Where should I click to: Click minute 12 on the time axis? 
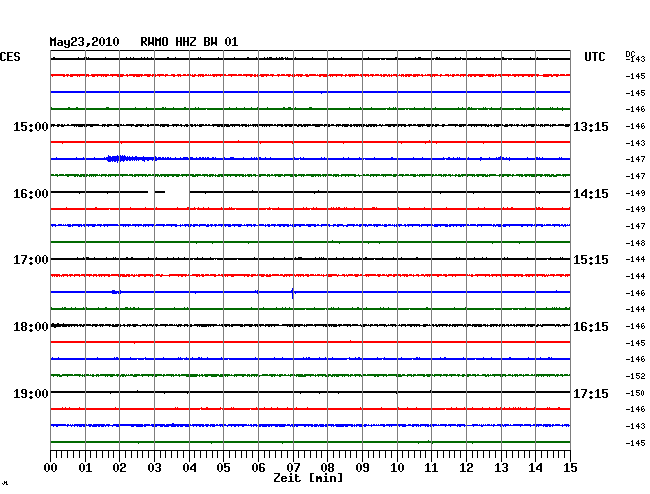pos(466,468)
